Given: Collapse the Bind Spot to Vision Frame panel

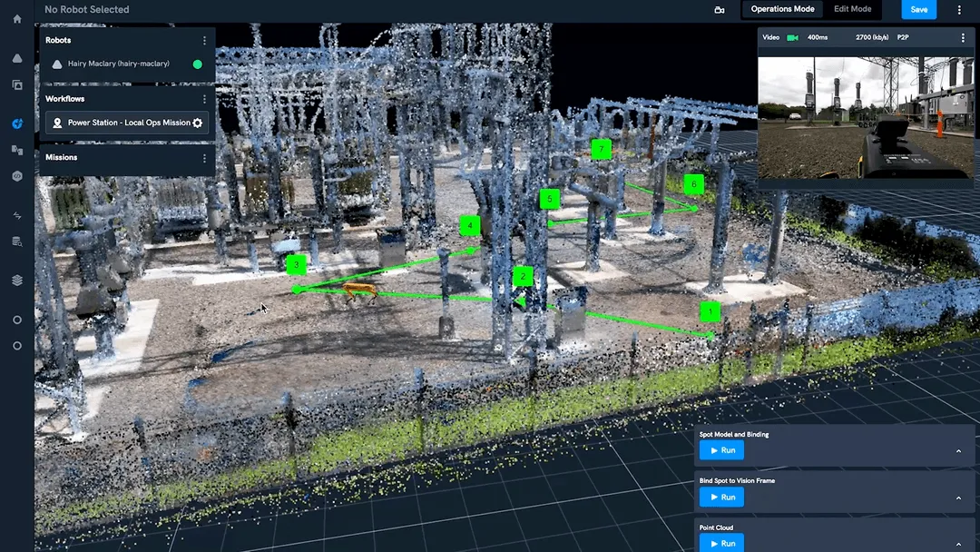Looking at the screenshot, I should click(958, 498).
